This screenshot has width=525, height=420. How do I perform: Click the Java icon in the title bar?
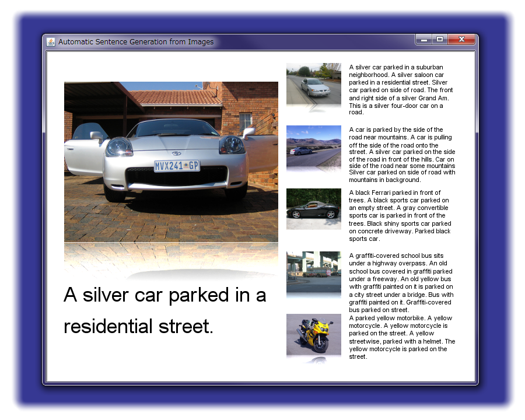(51, 42)
